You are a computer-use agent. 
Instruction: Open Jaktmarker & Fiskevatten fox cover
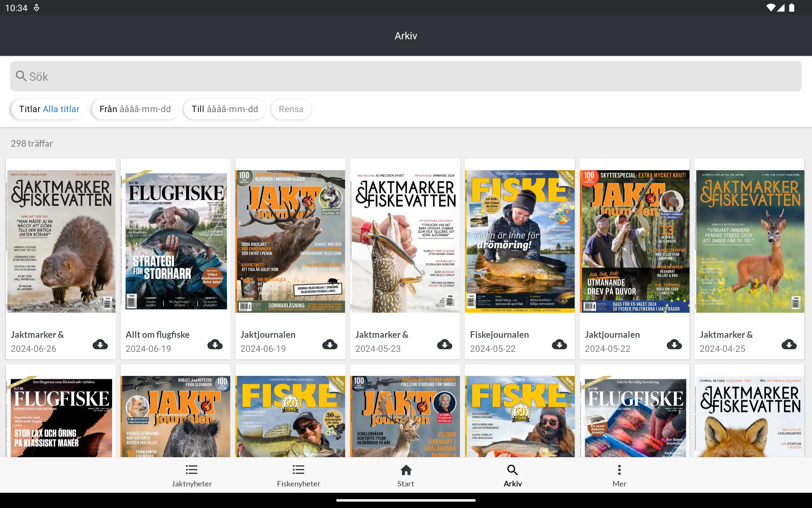click(750, 416)
